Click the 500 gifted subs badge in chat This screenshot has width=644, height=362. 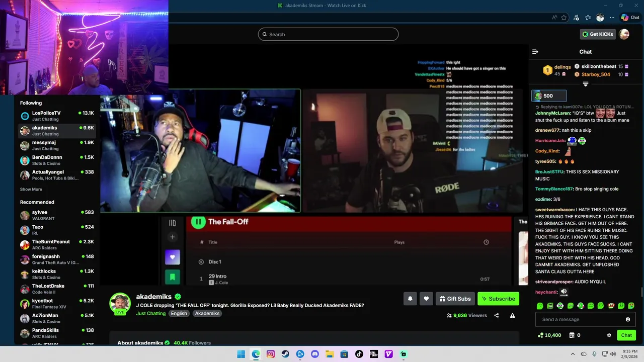tap(549, 96)
